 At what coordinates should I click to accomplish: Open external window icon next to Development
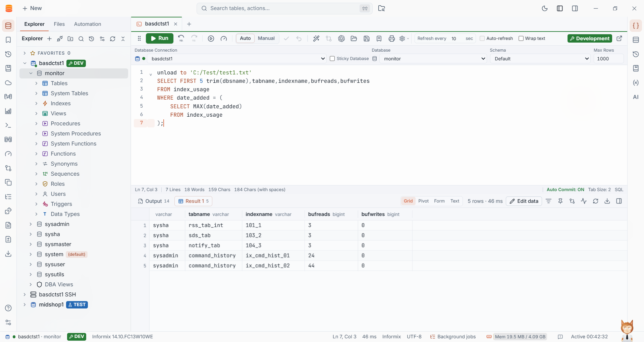(x=620, y=39)
